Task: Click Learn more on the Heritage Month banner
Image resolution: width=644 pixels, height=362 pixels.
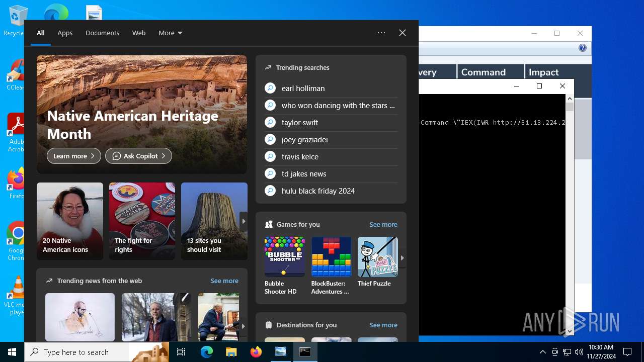Action: point(74,156)
